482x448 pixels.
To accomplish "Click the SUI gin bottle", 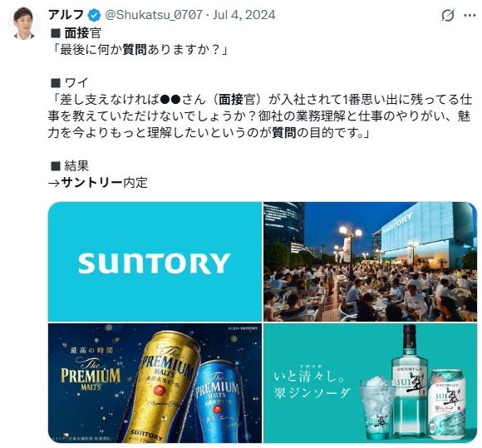I will [x=410, y=382].
